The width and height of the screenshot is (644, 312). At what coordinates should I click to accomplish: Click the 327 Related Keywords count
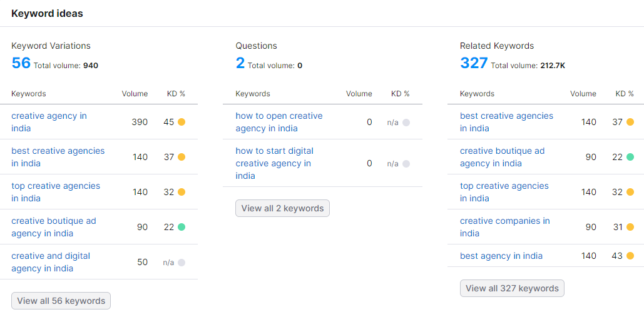click(474, 63)
